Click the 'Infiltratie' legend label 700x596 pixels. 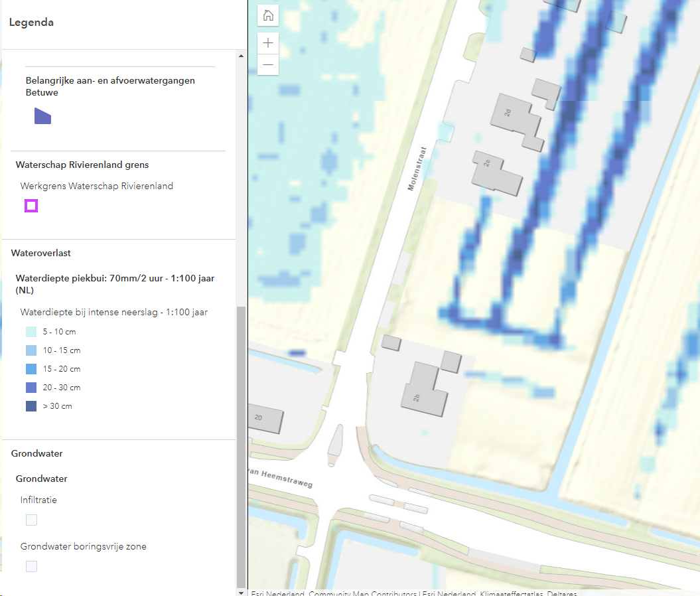tap(38, 500)
